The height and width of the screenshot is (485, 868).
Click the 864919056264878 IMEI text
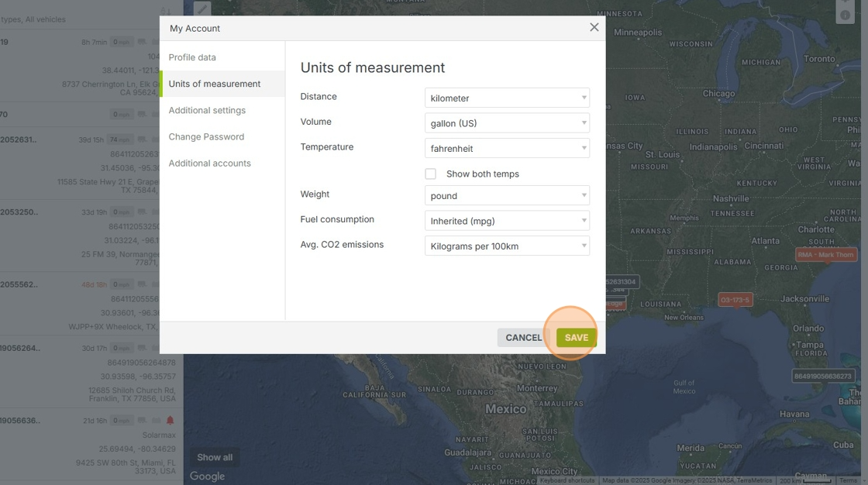pyautogui.click(x=141, y=363)
